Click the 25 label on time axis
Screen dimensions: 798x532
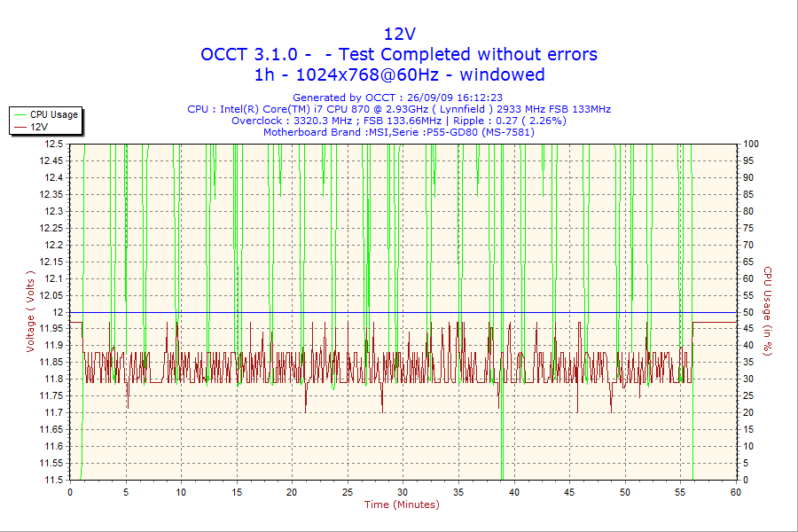click(x=347, y=492)
